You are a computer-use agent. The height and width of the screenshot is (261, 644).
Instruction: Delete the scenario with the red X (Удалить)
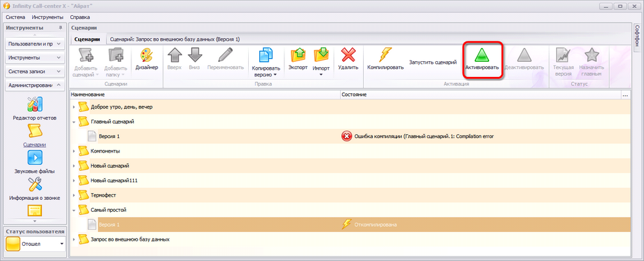349,55
